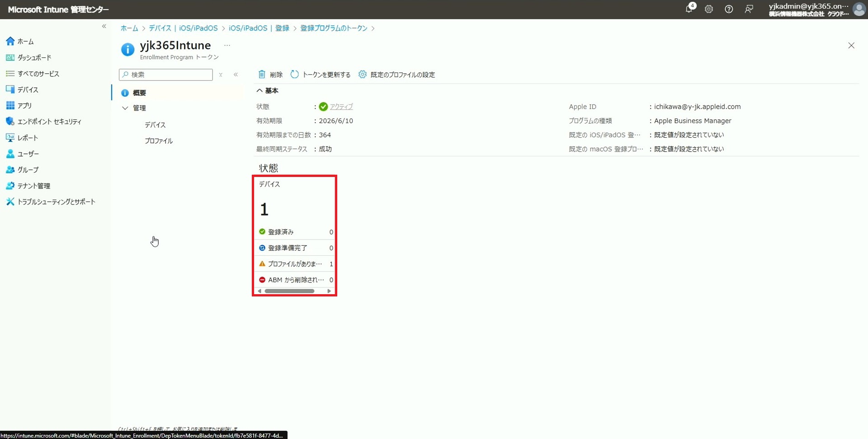Open アプリ in the sidebar
The height and width of the screenshot is (439, 868).
[19, 105]
